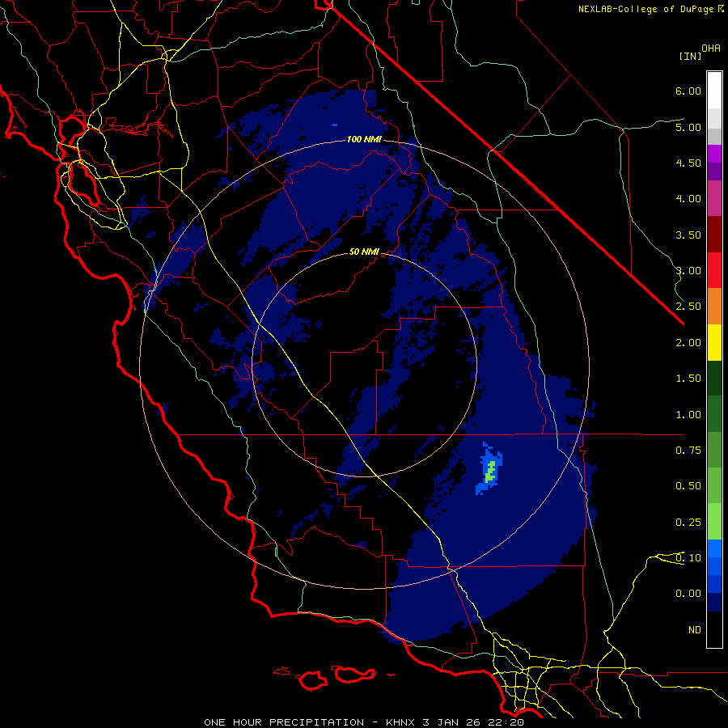The height and width of the screenshot is (728, 728).
Task: Select the 4.00 legend value
Action: pyautogui.click(x=688, y=199)
